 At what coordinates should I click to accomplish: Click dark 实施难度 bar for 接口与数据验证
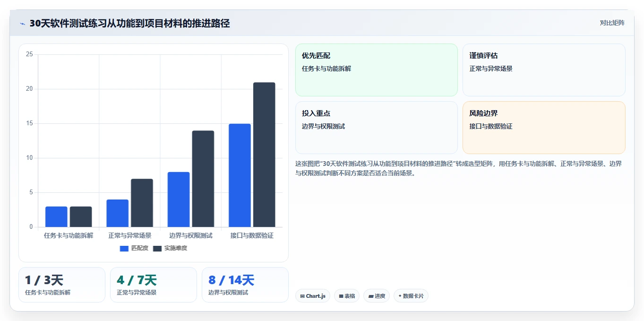(x=264, y=155)
